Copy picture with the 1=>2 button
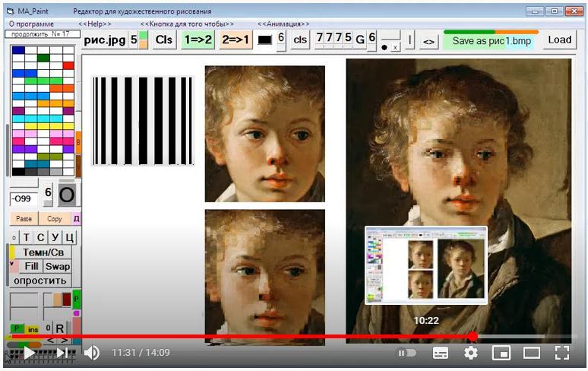 198,40
